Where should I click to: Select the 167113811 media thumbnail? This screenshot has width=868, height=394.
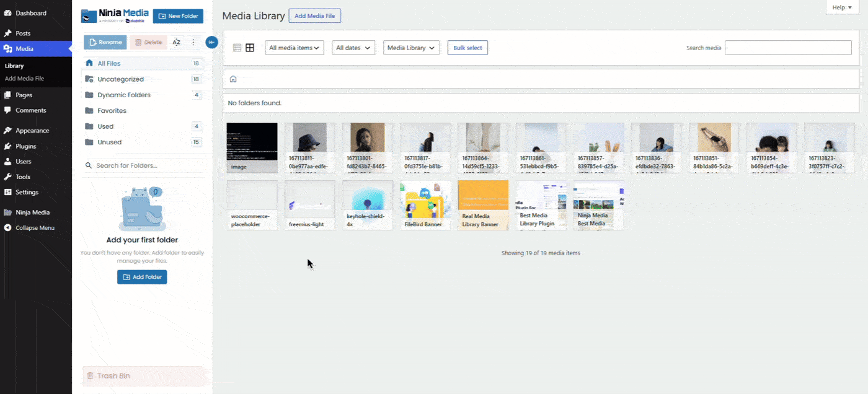pyautogui.click(x=309, y=147)
